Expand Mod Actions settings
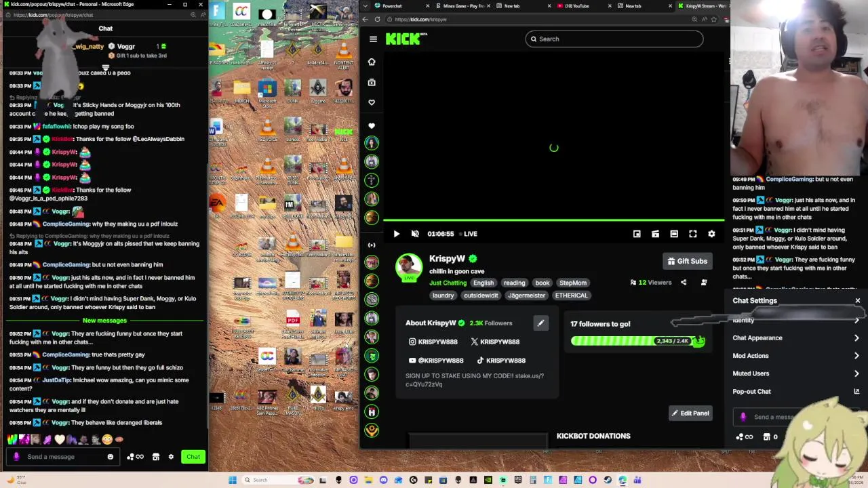 [x=795, y=356]
